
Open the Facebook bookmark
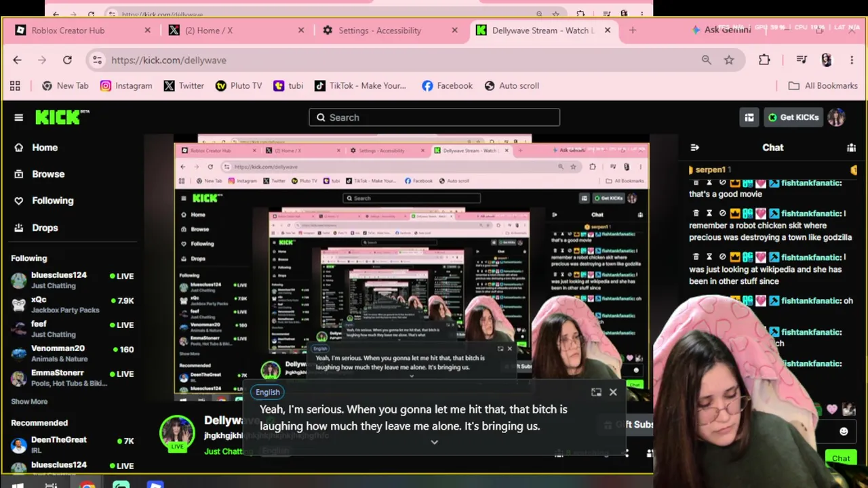(447, 85)
